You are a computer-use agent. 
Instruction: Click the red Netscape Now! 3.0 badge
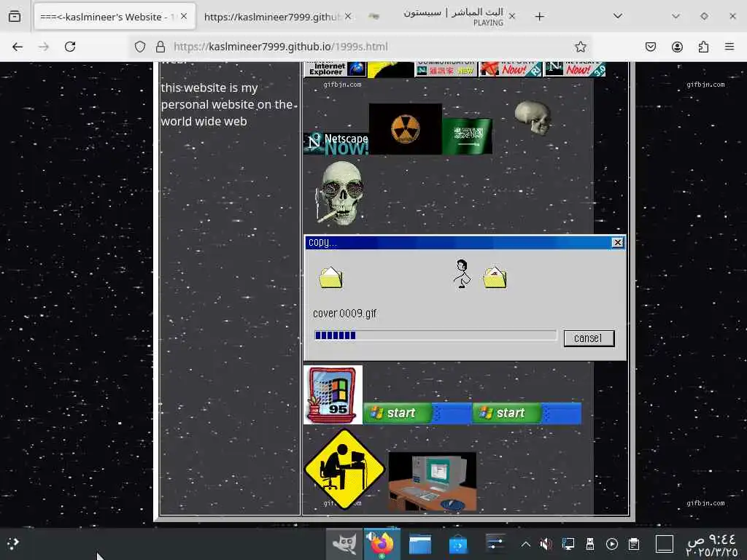(575, 69)
